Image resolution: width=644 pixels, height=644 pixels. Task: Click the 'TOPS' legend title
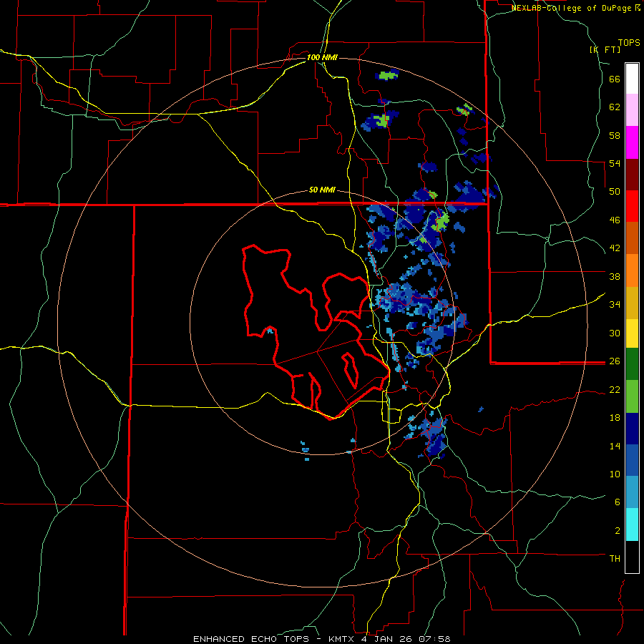pos(629,42)
